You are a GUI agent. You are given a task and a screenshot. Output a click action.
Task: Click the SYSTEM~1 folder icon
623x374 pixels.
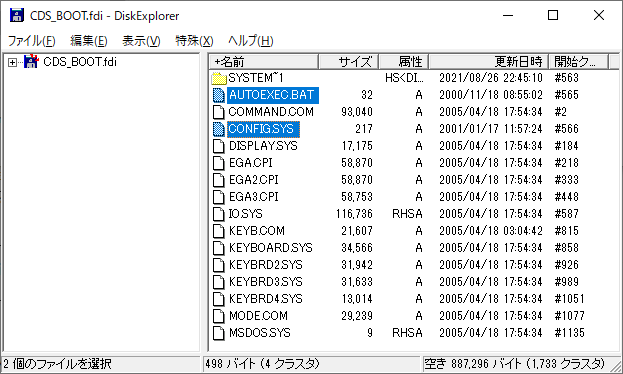[219, 78]
